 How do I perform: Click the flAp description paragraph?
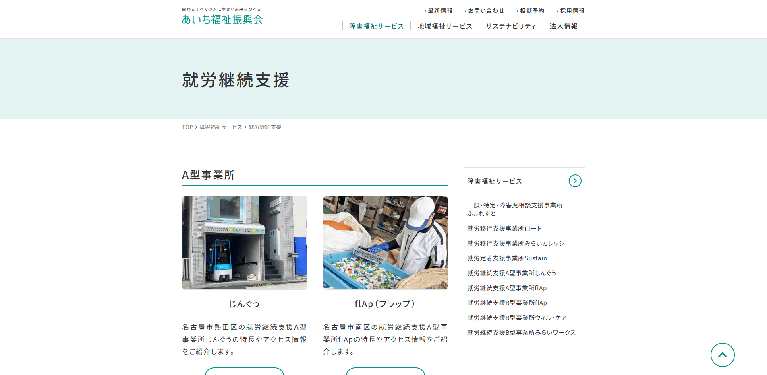(x=385, y=339)
